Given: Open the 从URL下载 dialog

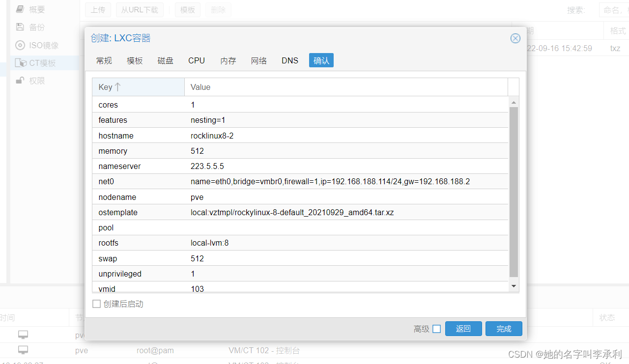Looking at the screenshot, I should tap(140, 9).
